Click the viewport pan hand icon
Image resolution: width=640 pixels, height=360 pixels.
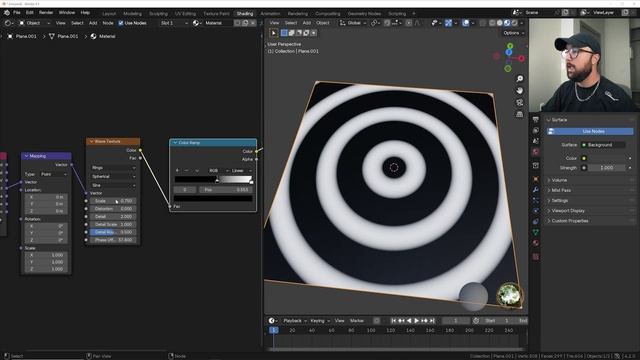[520, 90]
